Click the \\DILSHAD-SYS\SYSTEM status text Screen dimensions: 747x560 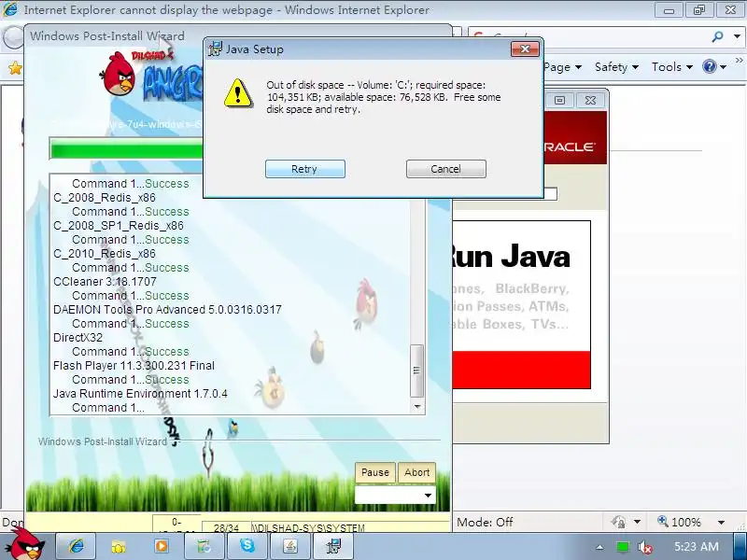click(x=308, y=527)
